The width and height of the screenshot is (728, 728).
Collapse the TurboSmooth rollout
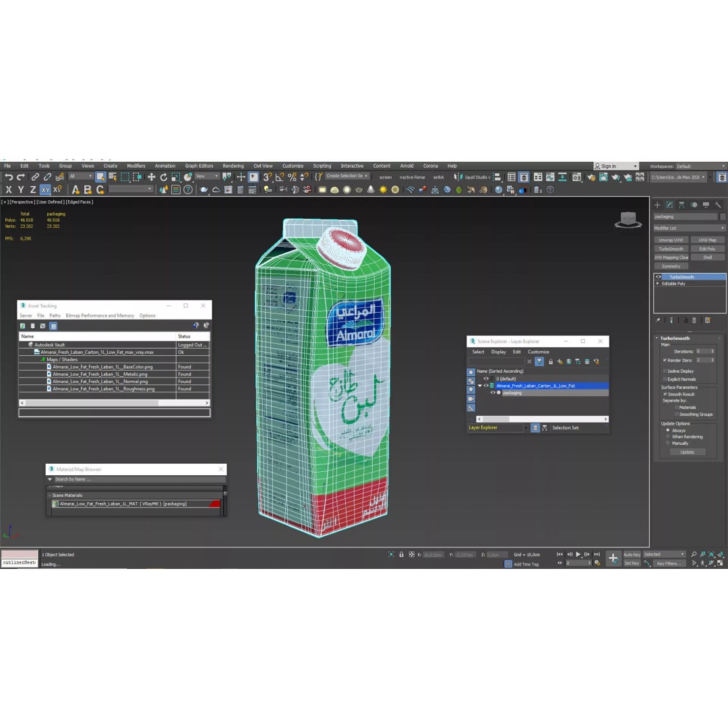pyautogui.click(x=657, y=338)
